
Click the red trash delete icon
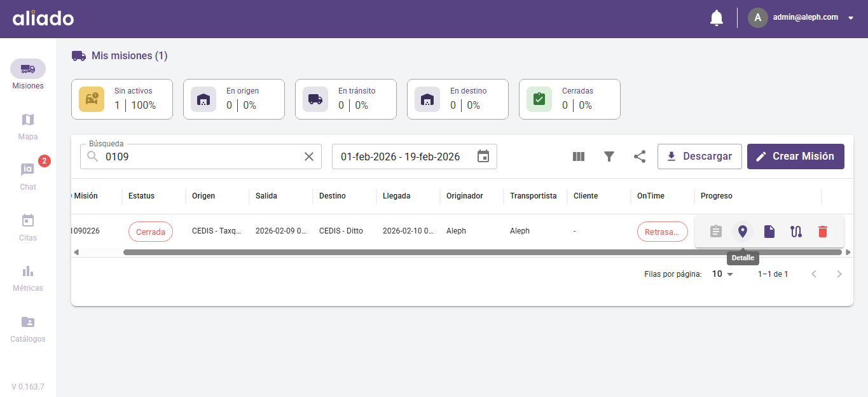point(823,232)
